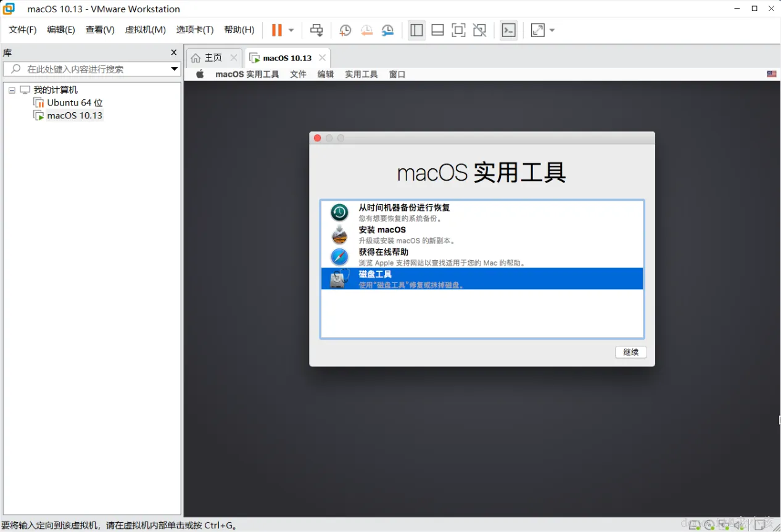The height and width of the screenshot is (532, 781).
Task: Collapse the 我的计算机 tree node
Action: 12,90
